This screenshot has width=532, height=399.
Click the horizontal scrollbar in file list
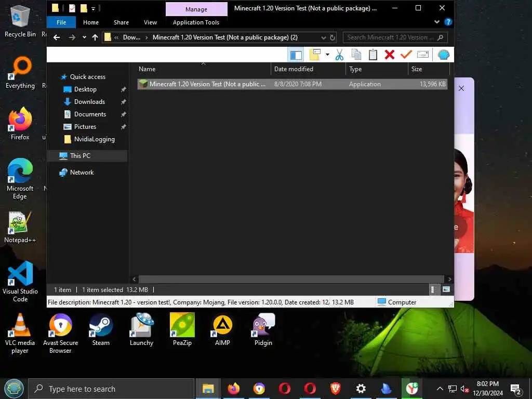[x=291, y=279]
